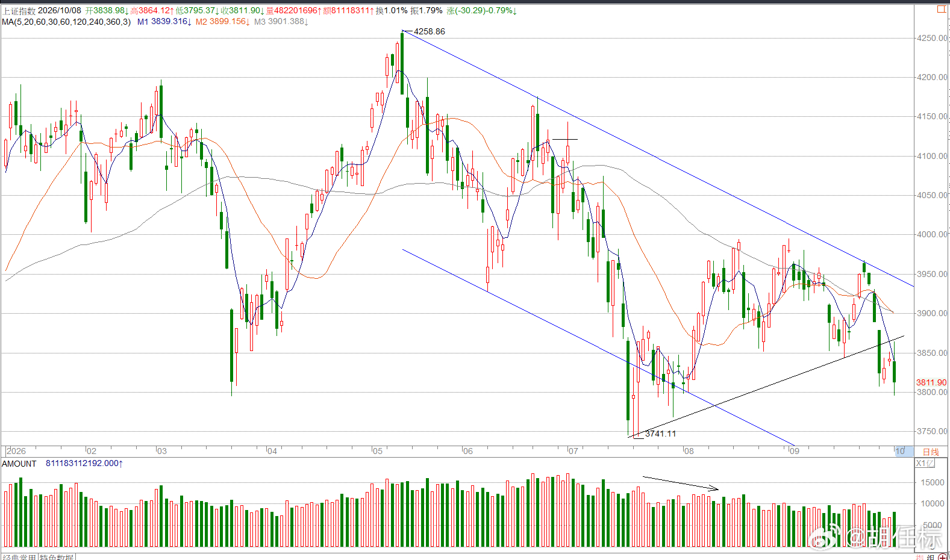Image resolution: width=950 pixels, height=560 pixels.
Task: Click the 15000 volume axis label
Action: (933, 482)
